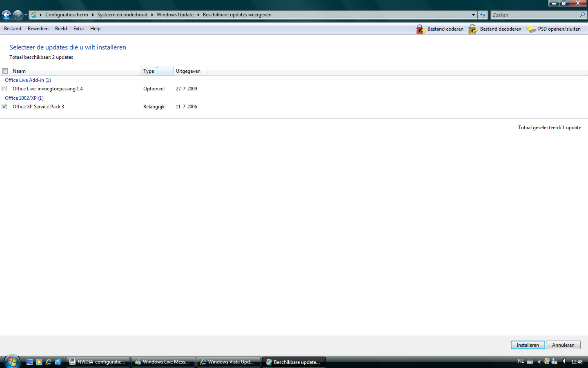Switch to Windows Vista Upd... taskbar window
Screen dimensions: 588x368
tap(228, 362)
